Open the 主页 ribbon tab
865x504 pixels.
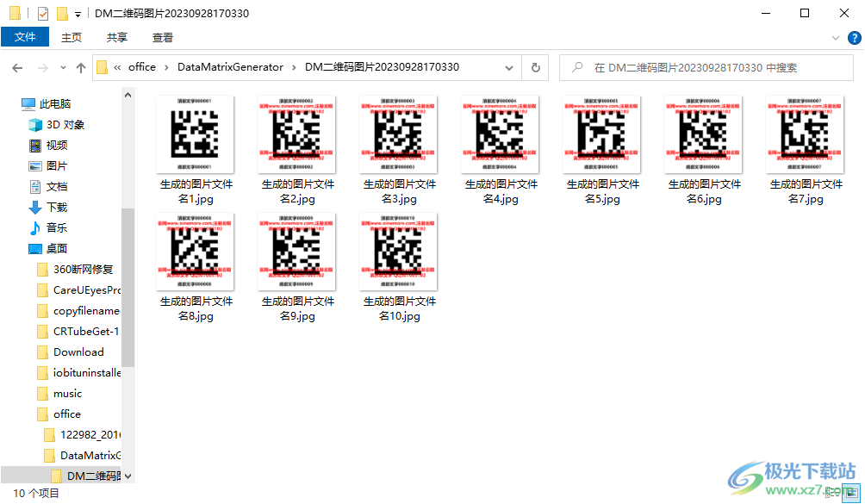click(x=72, y=37)
